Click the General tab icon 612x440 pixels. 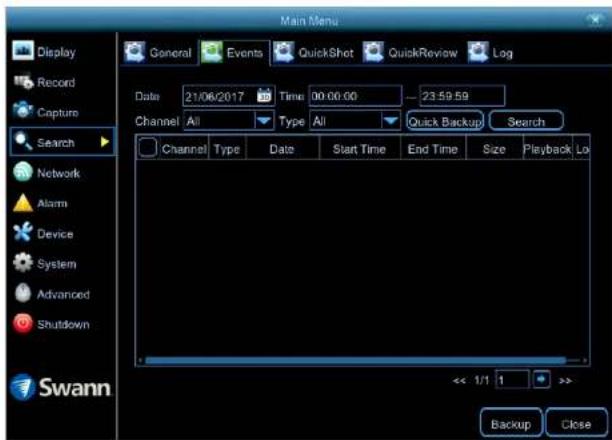click(x=135, y=52)
